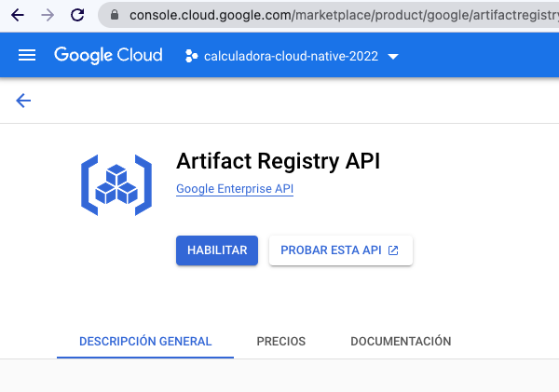Screen dimensions: 559x392
Task: Click the Artifact Registry product logo
Action: point(116,185)
